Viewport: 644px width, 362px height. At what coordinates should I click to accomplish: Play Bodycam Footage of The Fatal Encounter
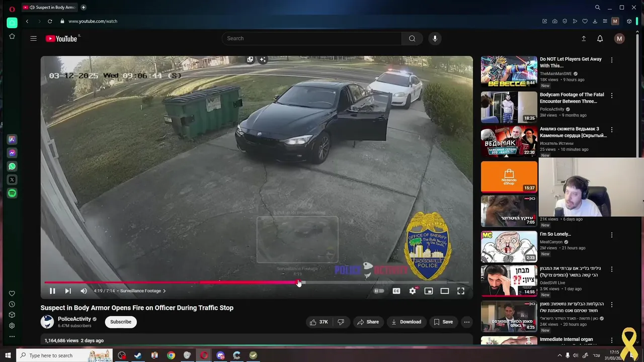[509, 107]
